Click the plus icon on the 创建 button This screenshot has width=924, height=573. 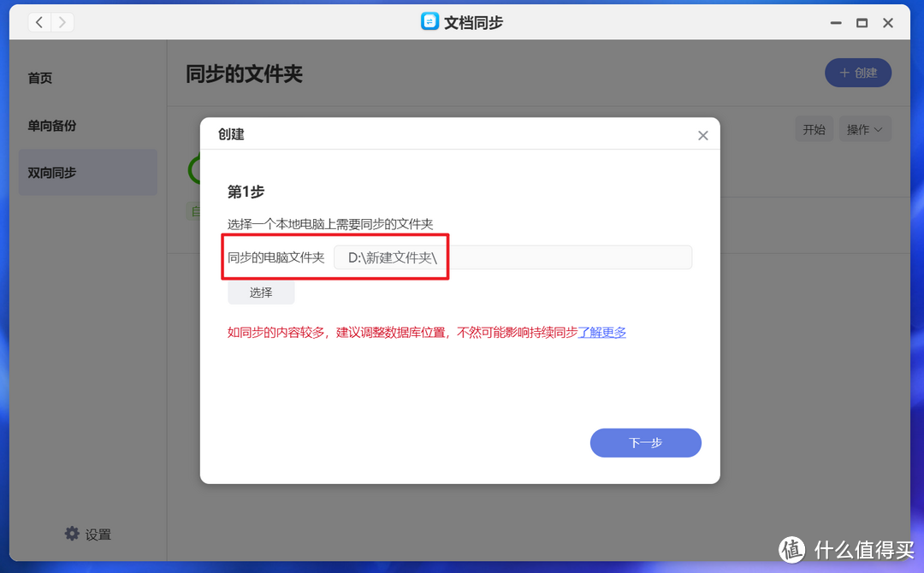pyautogui.click(x=844, y=73)
